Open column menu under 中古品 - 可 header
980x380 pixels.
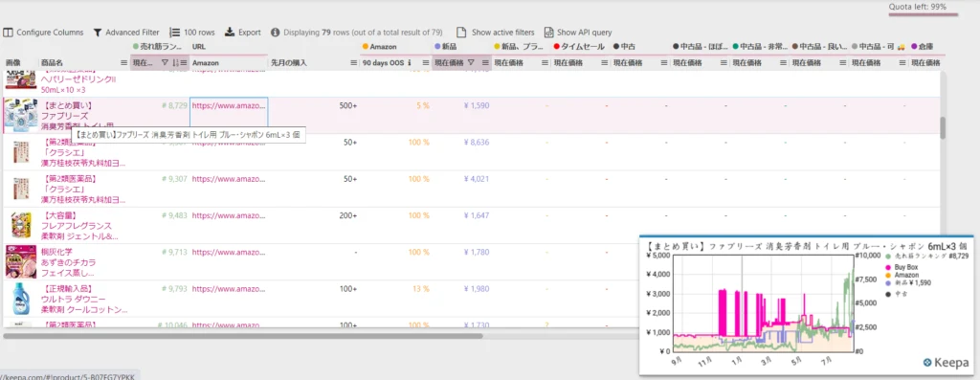pos(902,62)
